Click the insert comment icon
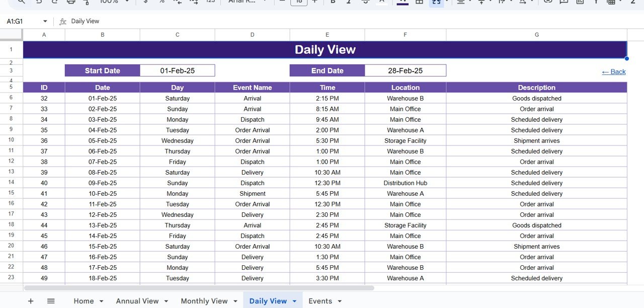Viewport: 644px width, 308px height. (x=564, y=2)
